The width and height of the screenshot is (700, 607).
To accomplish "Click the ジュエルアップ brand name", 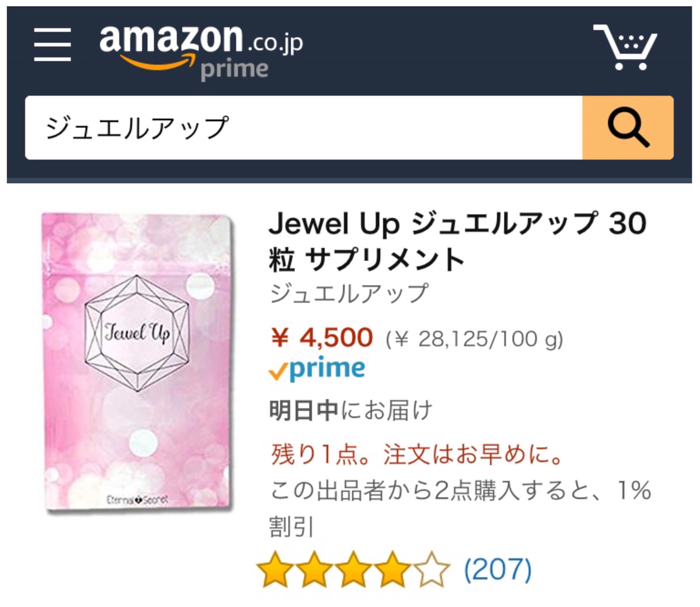I will 349,294.
